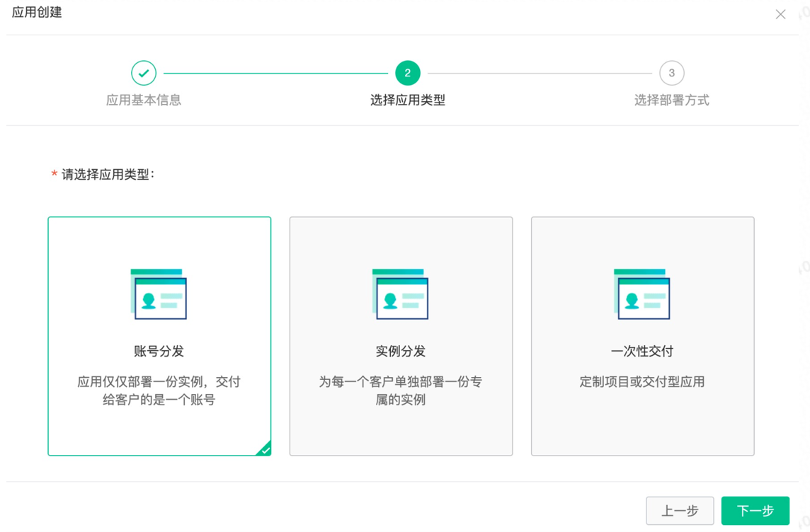
Task: Click the selected-corner checkmark on 账号分发 card
Action: pos(265,450)
